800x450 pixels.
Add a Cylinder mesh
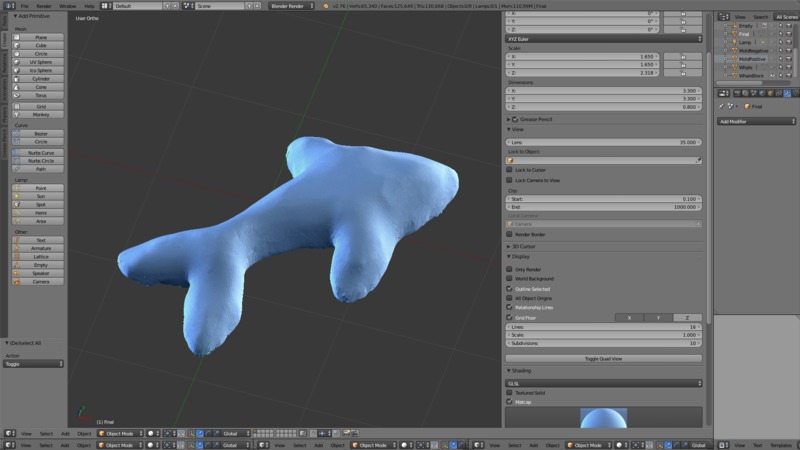38,79
